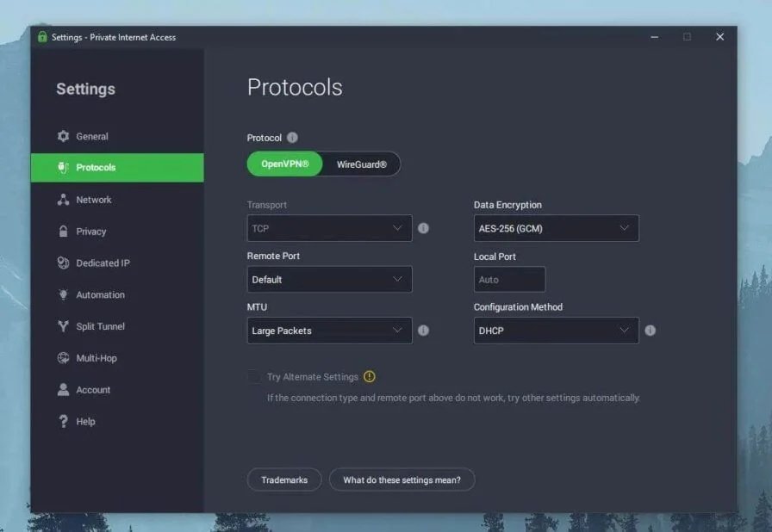The height and width of the screenshot is (532, 772).
Task: Click the Settings sidebar heading
Action: coord(85,89)
